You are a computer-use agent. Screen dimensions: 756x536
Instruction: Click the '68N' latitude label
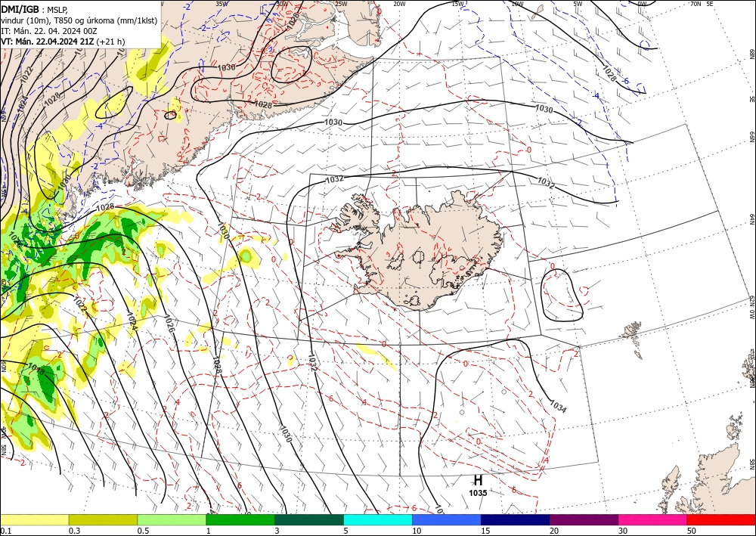tap(751, 54)
